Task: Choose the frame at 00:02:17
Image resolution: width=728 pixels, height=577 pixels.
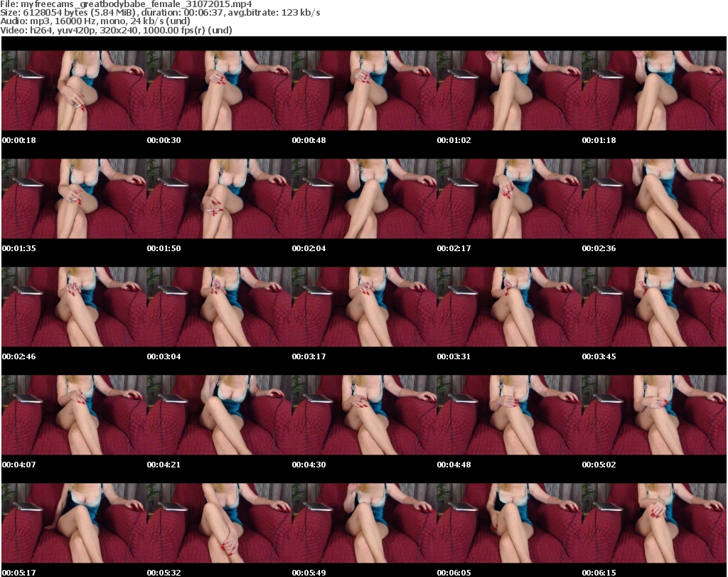Action: click(509, 198)
